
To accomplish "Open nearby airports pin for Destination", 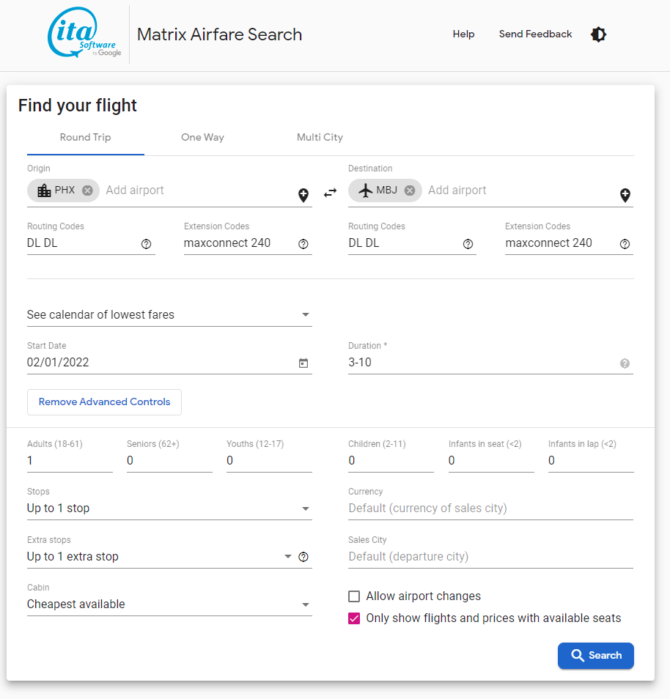I will [625, 195].
